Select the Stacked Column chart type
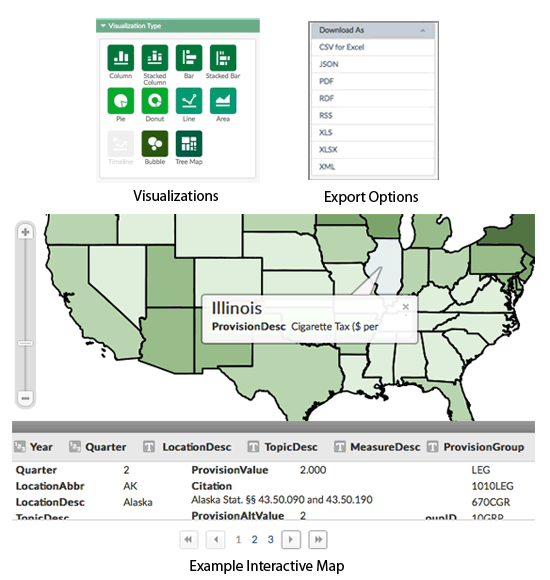Image resolution: width=550 pixels, height=580 pixels. click(155, 58)
